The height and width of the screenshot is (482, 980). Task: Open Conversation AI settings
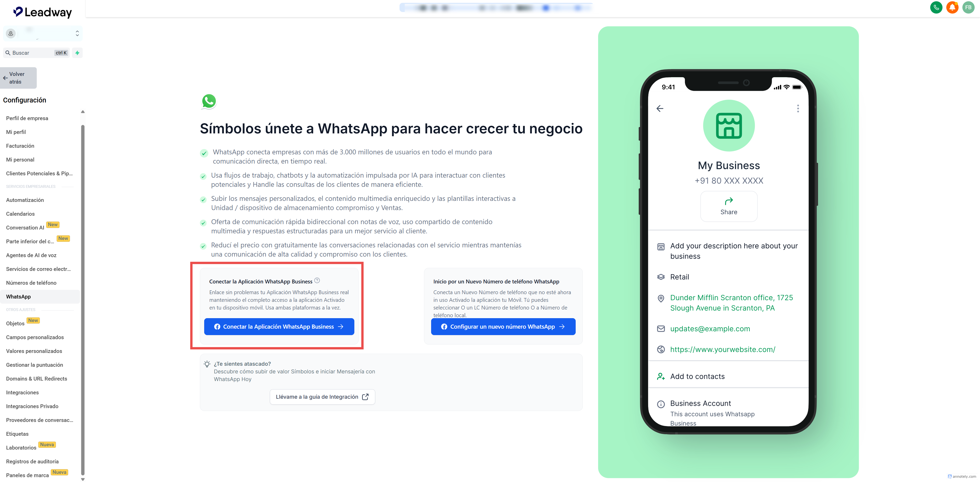tap(25, 228)
